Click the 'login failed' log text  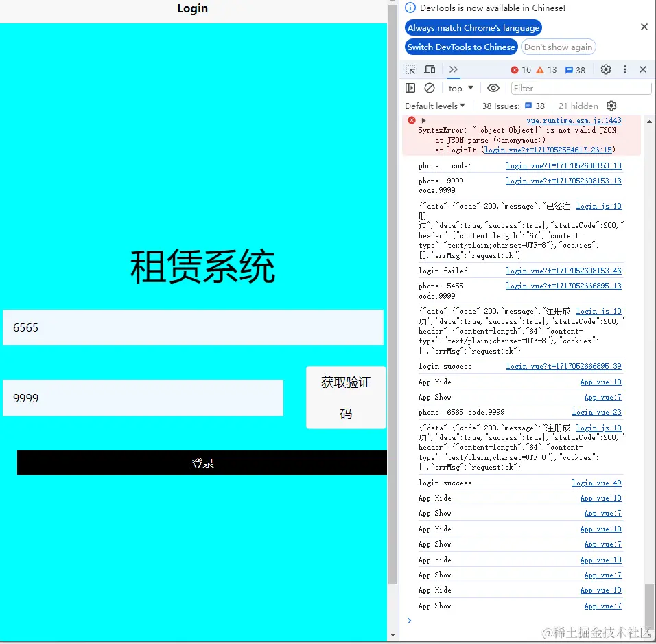tap(443, 271)
